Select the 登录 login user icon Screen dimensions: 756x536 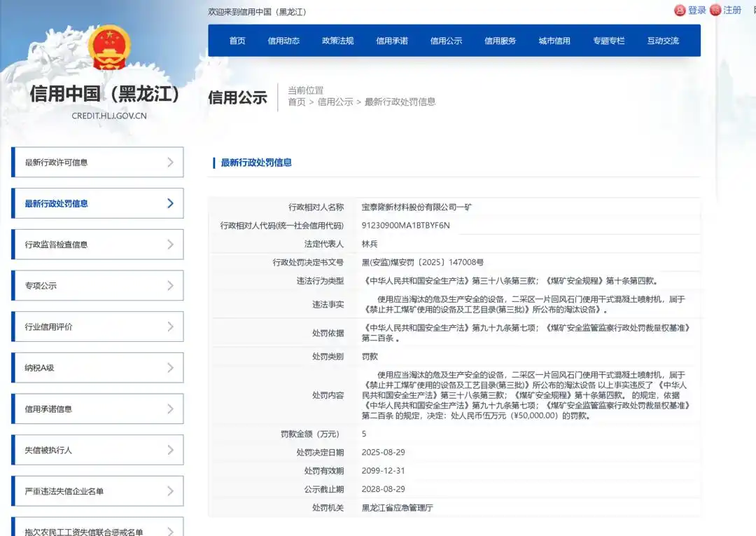point(680,10)
